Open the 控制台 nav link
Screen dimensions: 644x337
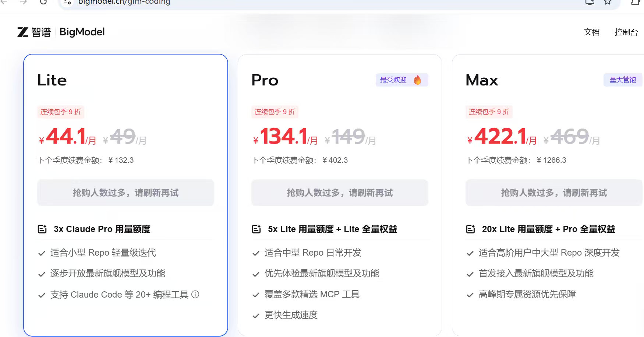[626, 32]
